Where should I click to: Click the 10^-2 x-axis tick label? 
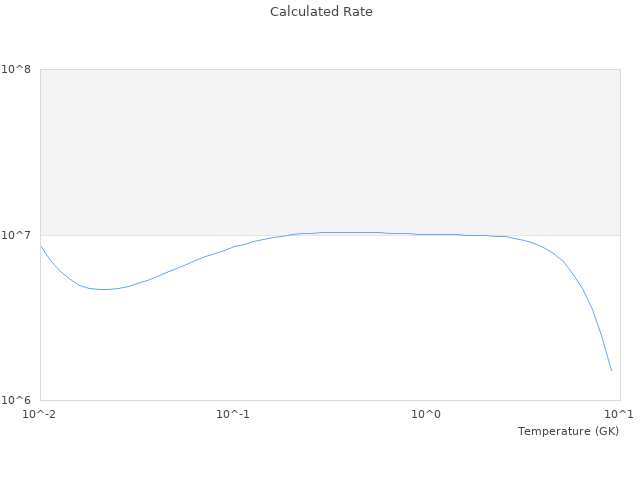point(40,414)
